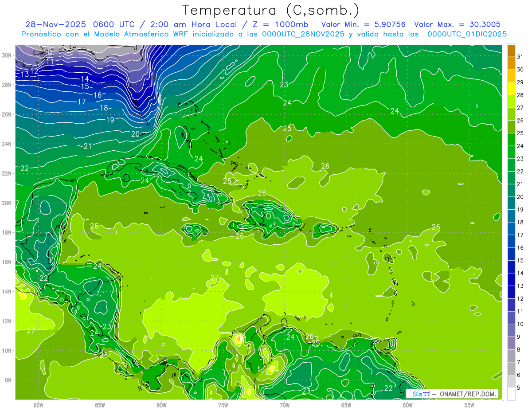Click the '12' contour label on the map
Screen dimensions: 532x411
point(35,71)
